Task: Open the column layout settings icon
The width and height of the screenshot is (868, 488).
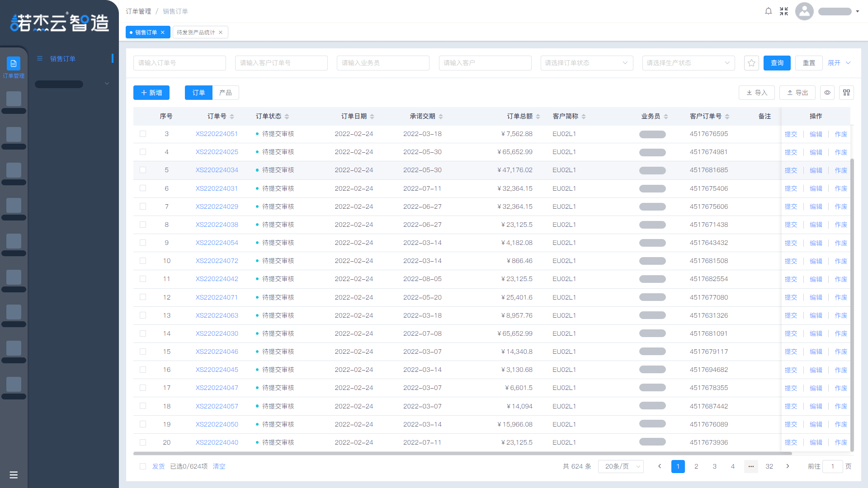Action: coord(846,93)
